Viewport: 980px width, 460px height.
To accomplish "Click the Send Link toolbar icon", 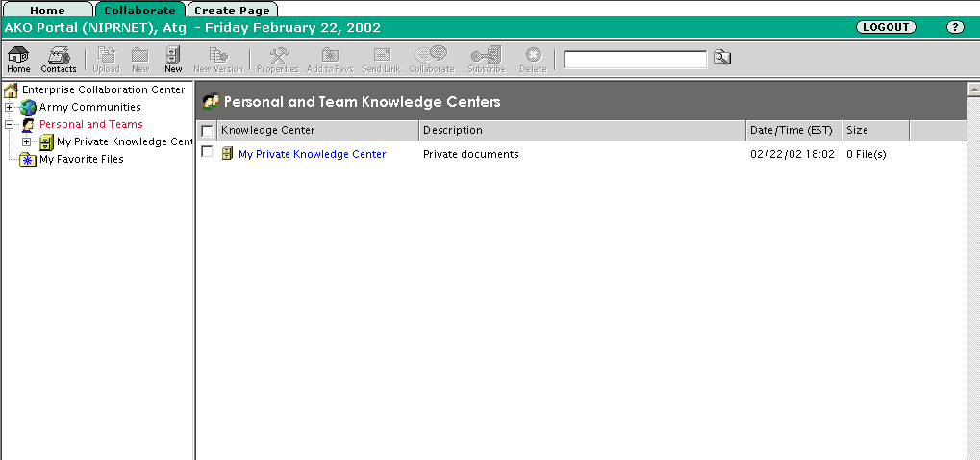I will point(381,58).
